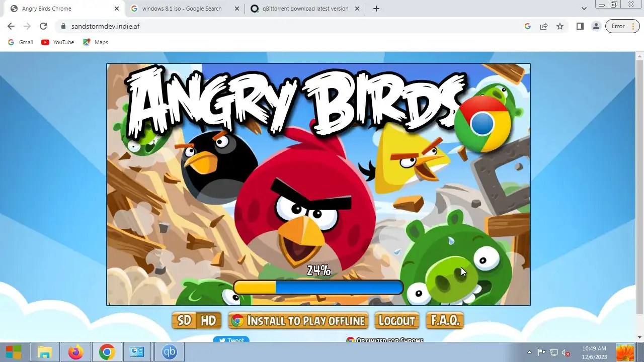The height and width of the screenshot is (362, 644).
Task: Open File Explorer from the taskbar
Action: pyautogui.click(x=45, y=352)
